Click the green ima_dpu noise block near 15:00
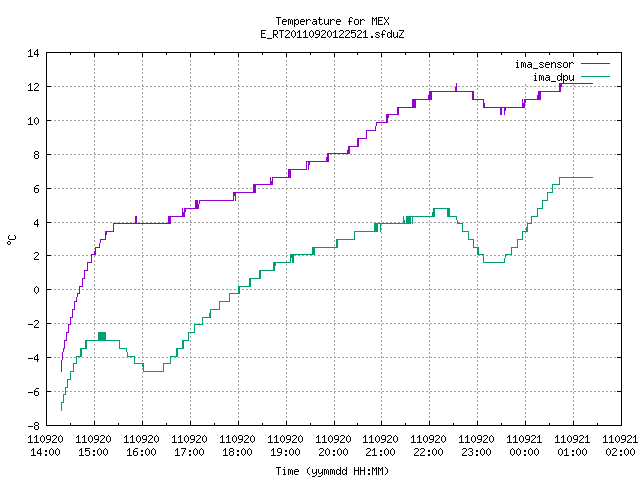The height and width of the screenshot is (480, 640). click(102, 336)
